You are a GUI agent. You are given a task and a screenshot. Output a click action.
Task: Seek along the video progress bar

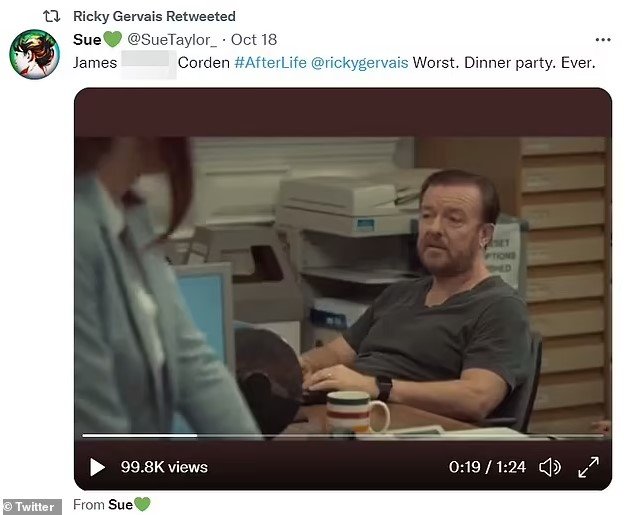[343, 435]
